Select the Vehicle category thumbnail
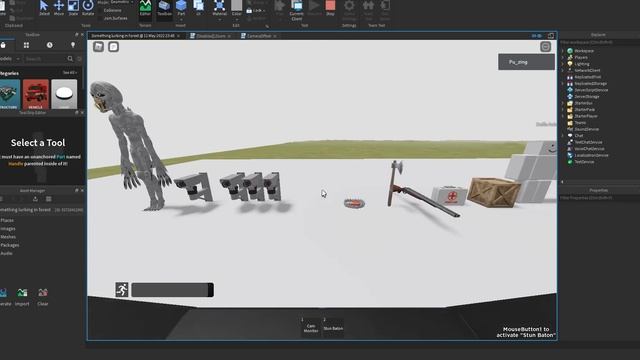The height and width of the screenshot is (360, 640). [36, 94]
